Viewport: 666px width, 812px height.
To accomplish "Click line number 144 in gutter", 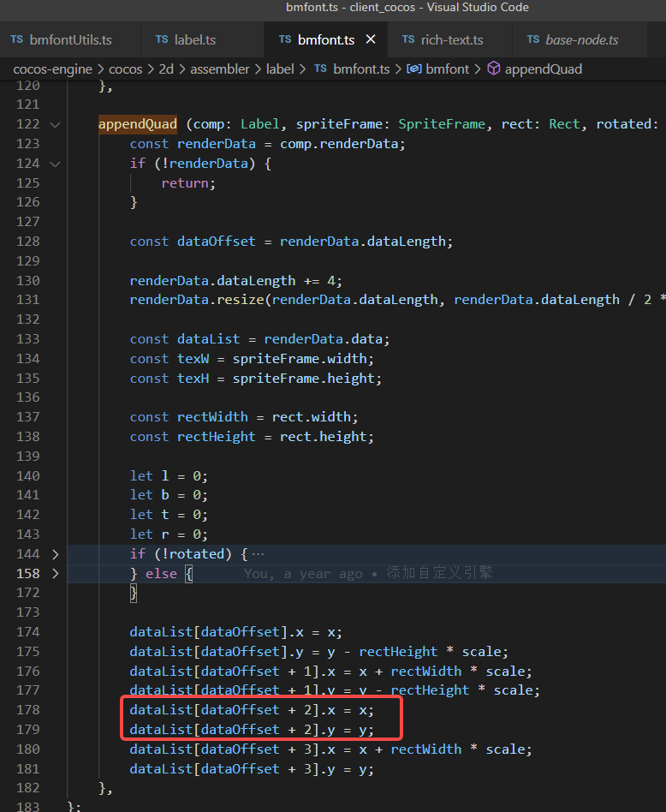I will click(x=28, y=554).
